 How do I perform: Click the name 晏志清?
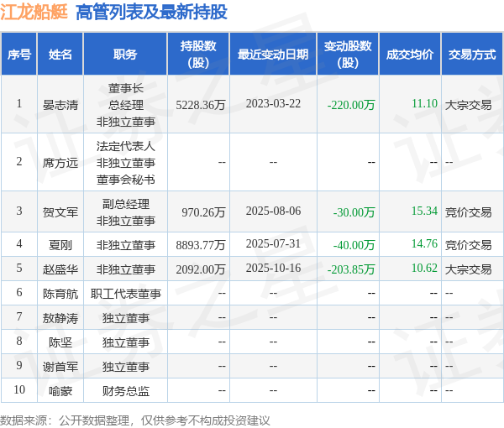pos(60,105)
